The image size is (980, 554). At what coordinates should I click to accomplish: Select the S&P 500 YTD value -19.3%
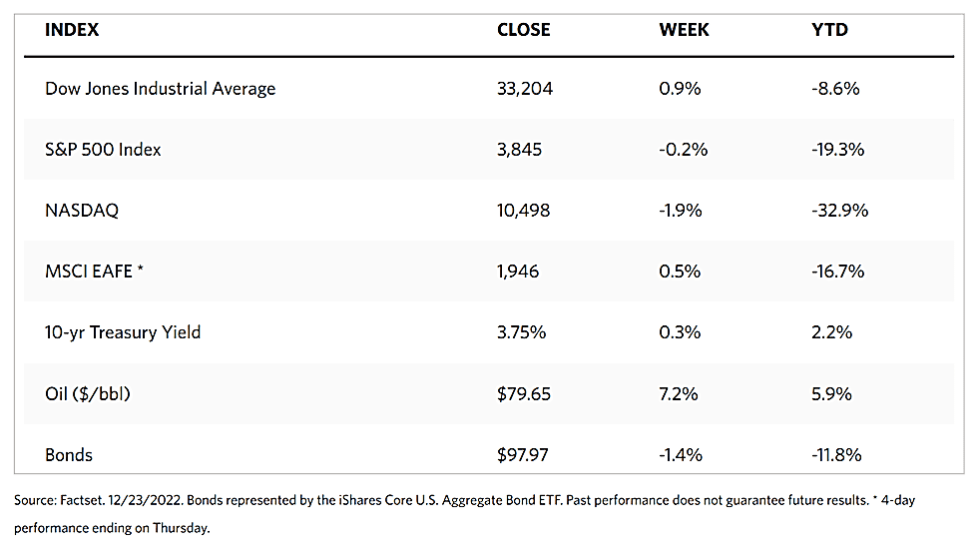[838, 150]
